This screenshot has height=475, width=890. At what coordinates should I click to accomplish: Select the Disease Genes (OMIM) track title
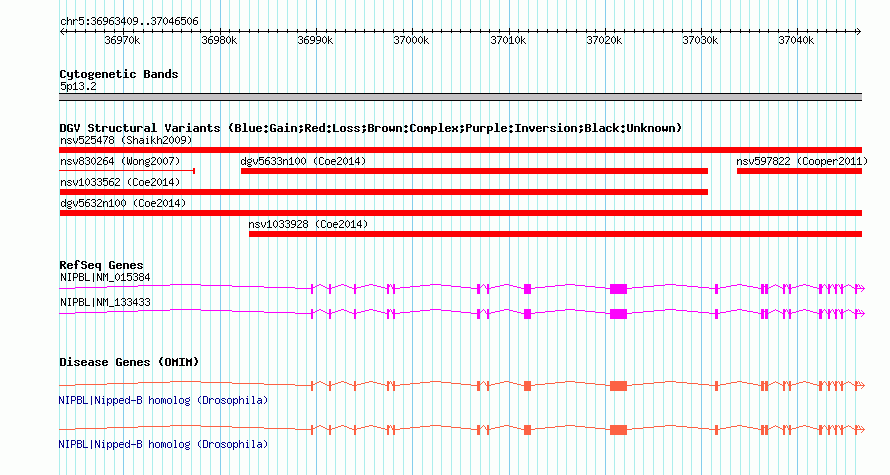(x=129, y=362)
